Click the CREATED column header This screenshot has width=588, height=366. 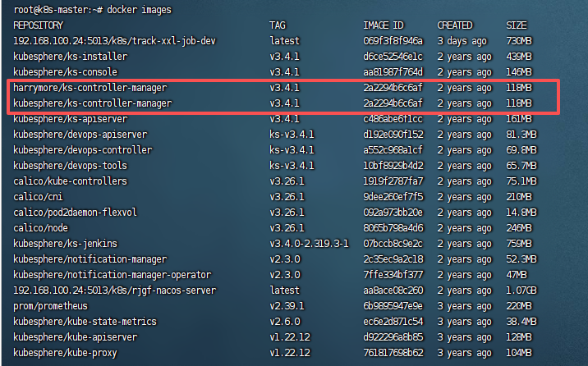coord(455,25)
